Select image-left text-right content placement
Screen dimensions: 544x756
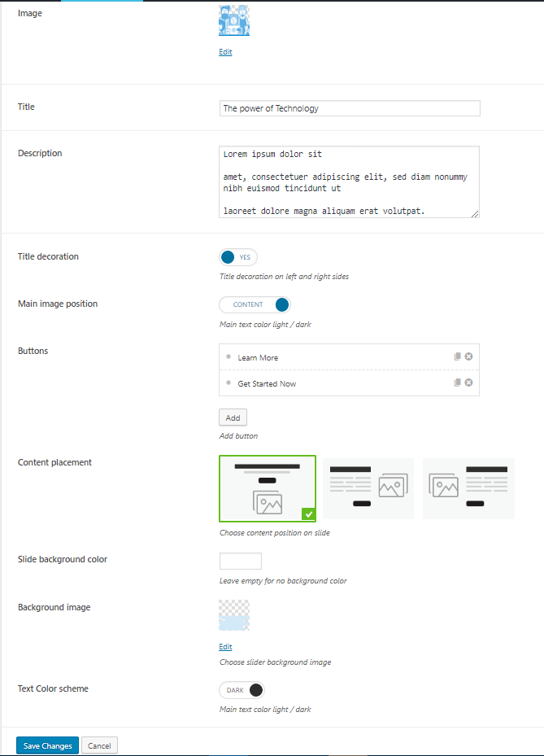point(468,488)
